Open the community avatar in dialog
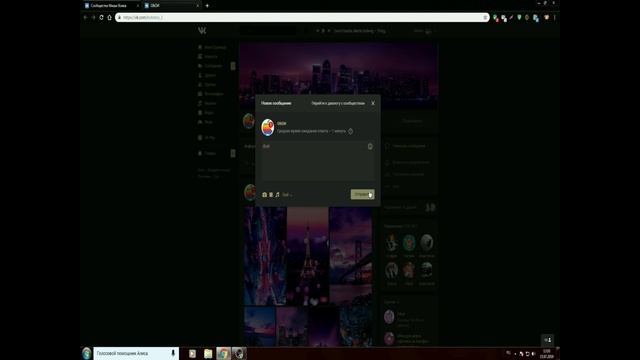This screenshot has width=640, height=360. (268, 127)
